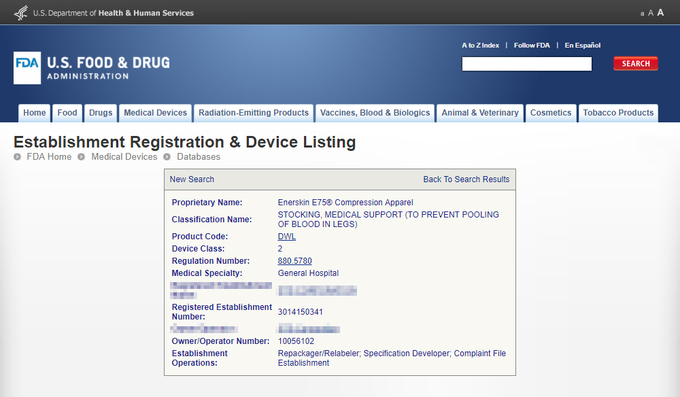Click the FDA logo icon
This screenshot has height=397, width=680.
coord(27,68)
